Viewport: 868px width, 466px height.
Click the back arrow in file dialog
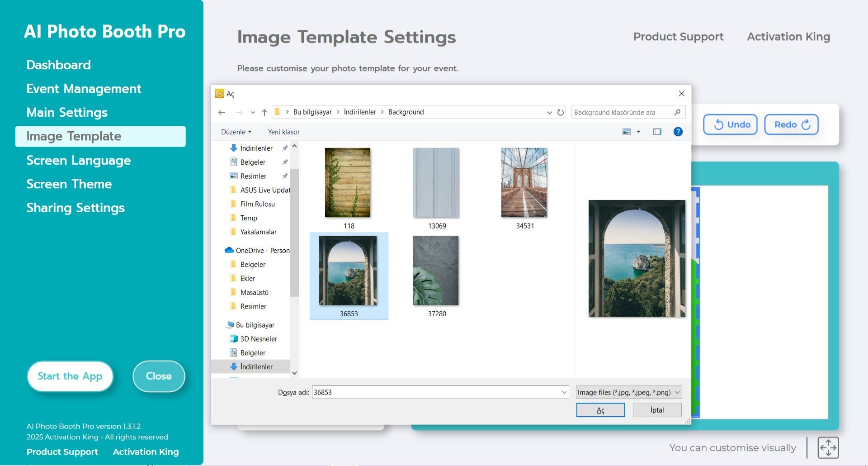coord(222,112)
